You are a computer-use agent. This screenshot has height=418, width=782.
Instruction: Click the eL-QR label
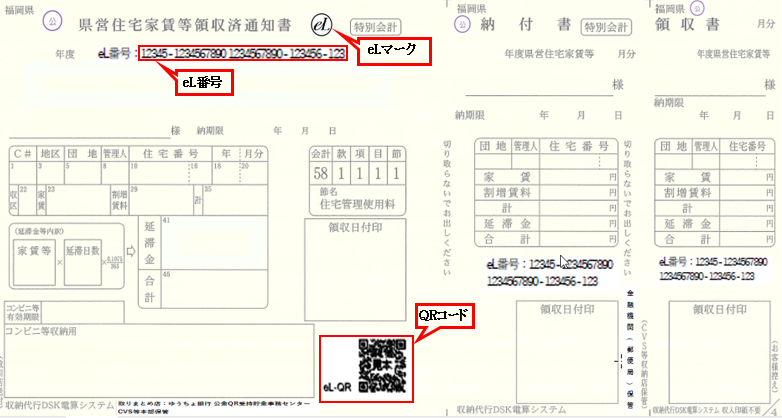point(336,387)
